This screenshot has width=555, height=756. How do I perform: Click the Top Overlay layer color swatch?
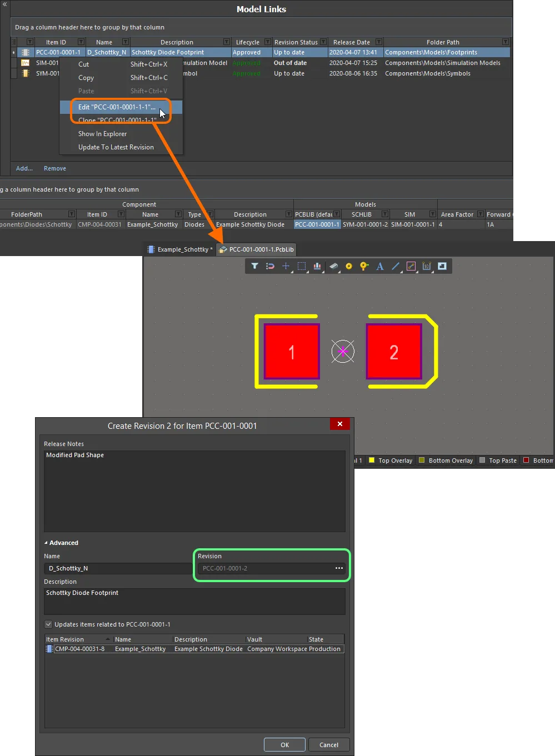click(371, 460)
